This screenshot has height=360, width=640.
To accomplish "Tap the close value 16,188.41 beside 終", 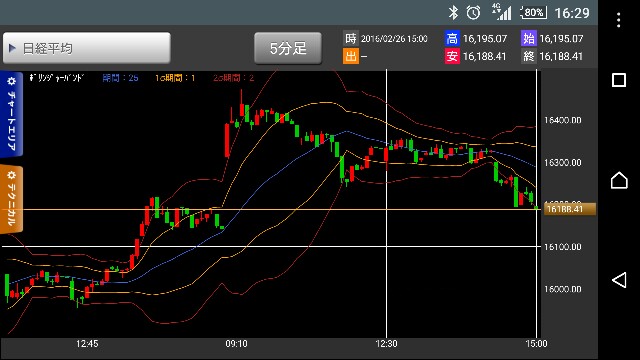I will click(561, 56).
